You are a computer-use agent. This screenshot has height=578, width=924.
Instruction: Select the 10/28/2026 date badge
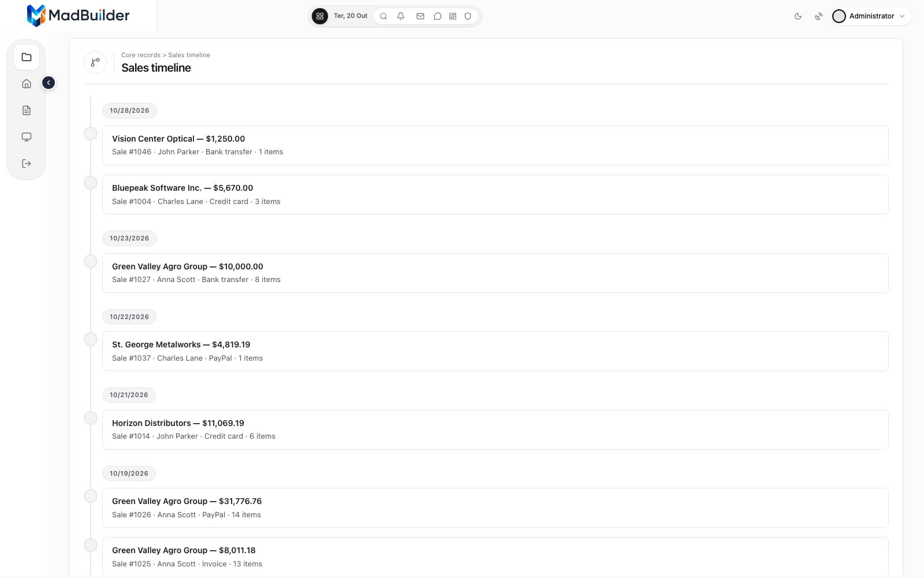click(129, 110)
